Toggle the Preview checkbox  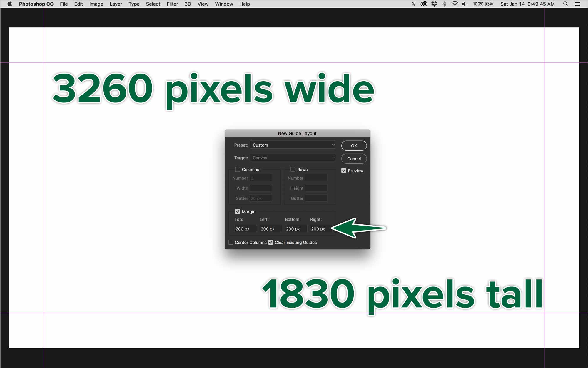(344, 170)
